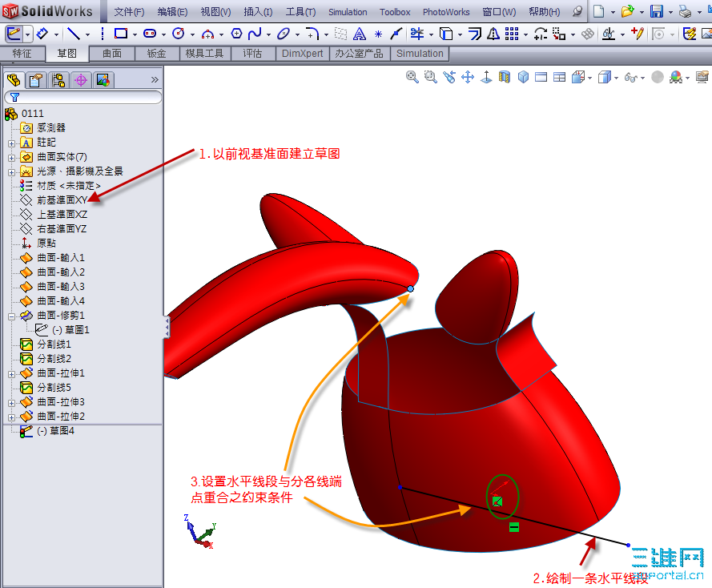Select the Centerpoint Arc tool
This screenshot has height=588, width=712.
207,34
